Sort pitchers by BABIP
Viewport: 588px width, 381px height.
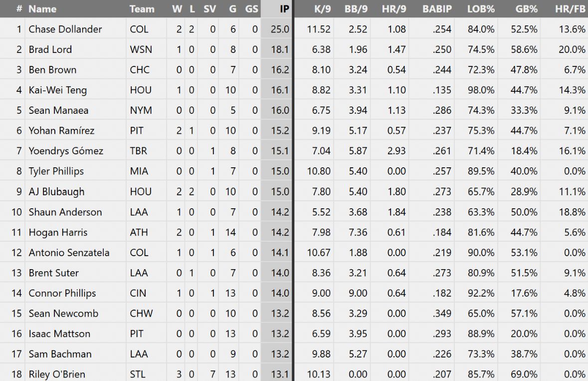(x=437, y=9)
